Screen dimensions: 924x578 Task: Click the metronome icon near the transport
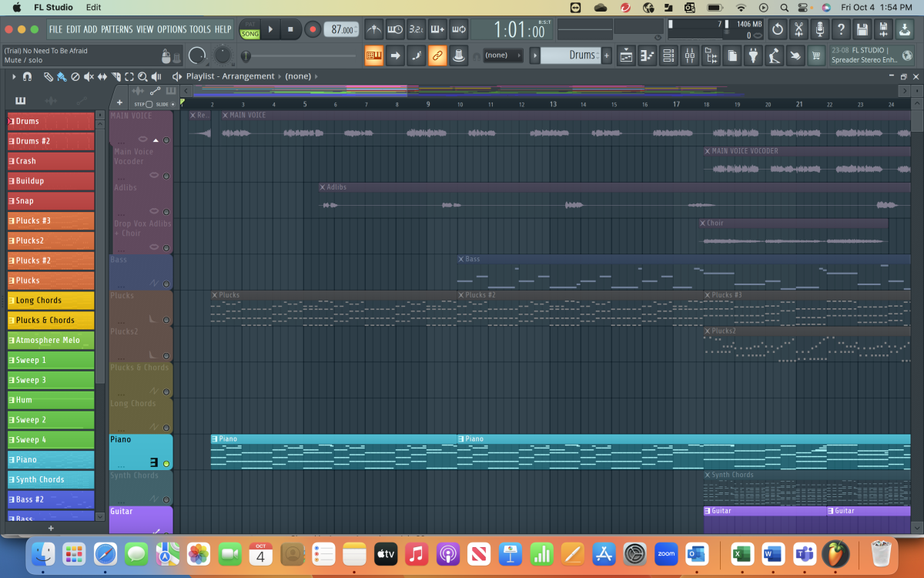[x=375, y=29]
